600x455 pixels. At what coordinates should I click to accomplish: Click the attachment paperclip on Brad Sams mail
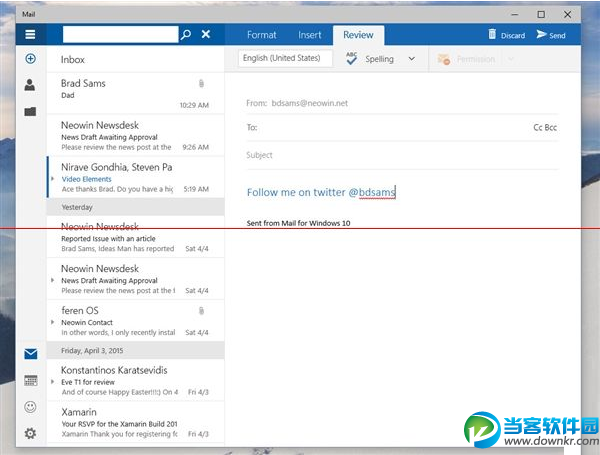[x=201, y=83]
